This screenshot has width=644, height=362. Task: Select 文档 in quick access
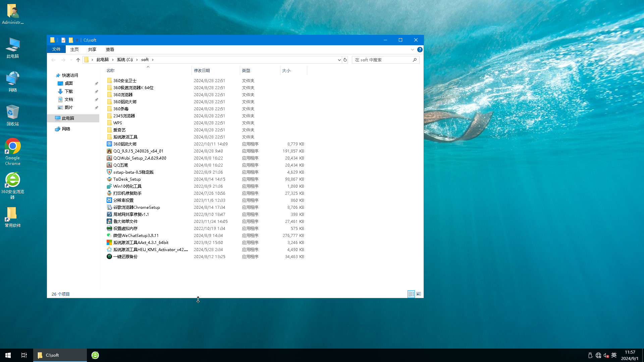click(69, 99)
